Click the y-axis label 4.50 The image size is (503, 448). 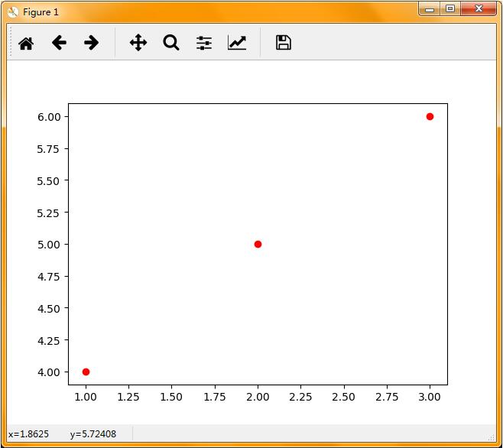point(49,308)
